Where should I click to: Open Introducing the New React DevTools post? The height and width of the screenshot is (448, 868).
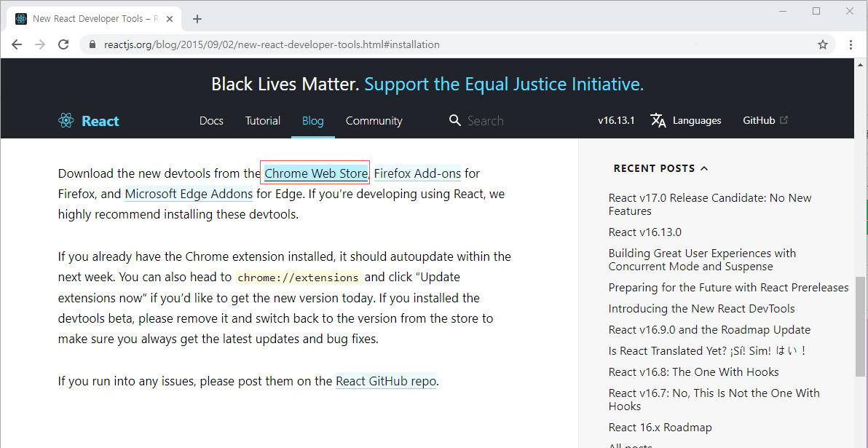click(701, 308)
